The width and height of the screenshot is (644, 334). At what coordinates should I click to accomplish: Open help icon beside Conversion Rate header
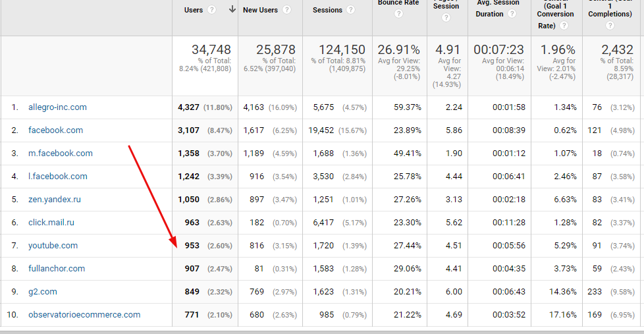tap(564, 26)
